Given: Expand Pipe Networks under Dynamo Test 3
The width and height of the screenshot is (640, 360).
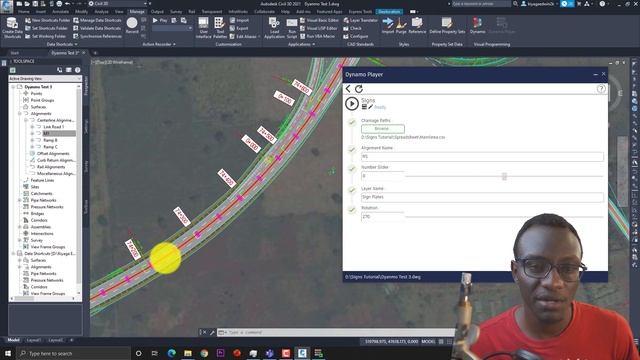Looking at the screenshot, I should 20,200.
